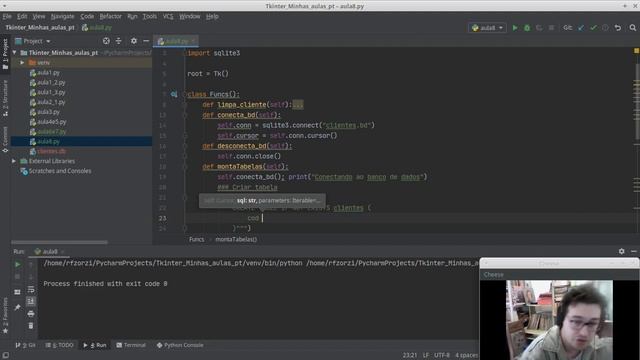Screen dimensions: 640x360
Task: Collapse the Tkinter_Minhas_aulas_pt root folder
Action: [x=15, y=53]
